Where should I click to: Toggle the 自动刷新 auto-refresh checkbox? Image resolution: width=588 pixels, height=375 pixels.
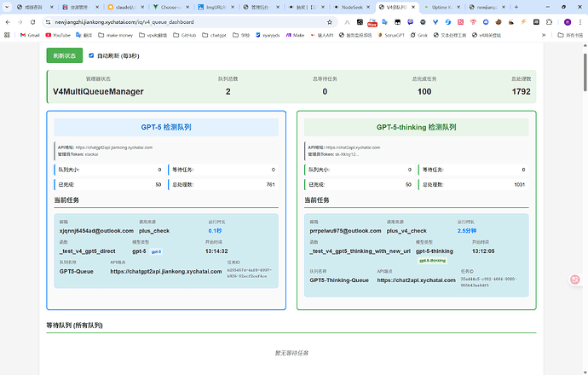(91, 55)
